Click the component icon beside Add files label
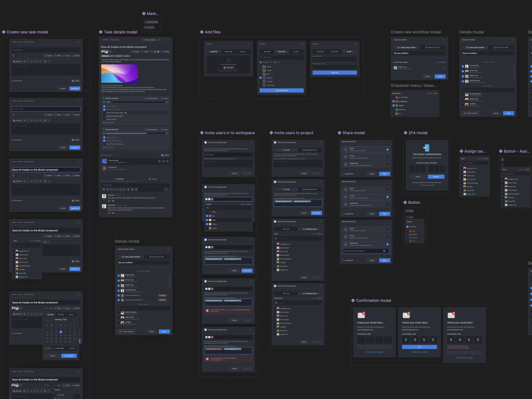The height and width of the screenshot is (399, 532). [x=202, y=32]
